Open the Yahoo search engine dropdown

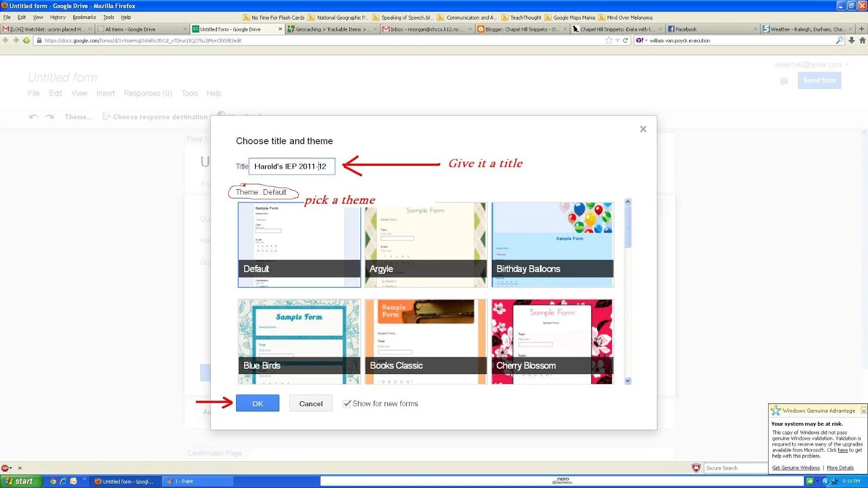click(x=642, y=40)
